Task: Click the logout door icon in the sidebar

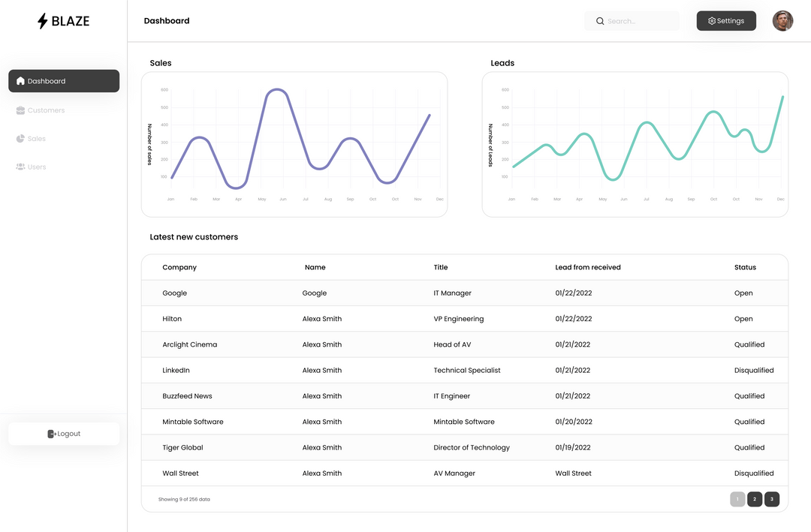Action: (51, 433)
